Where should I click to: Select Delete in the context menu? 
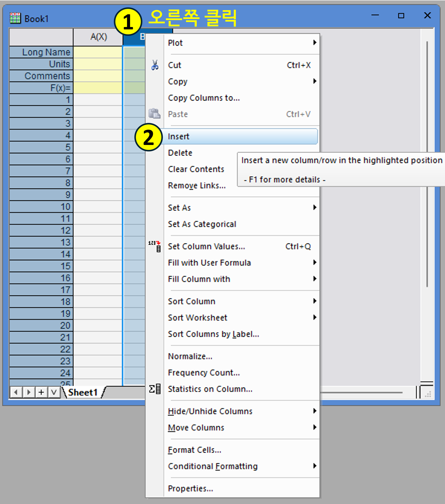[180, 153]
